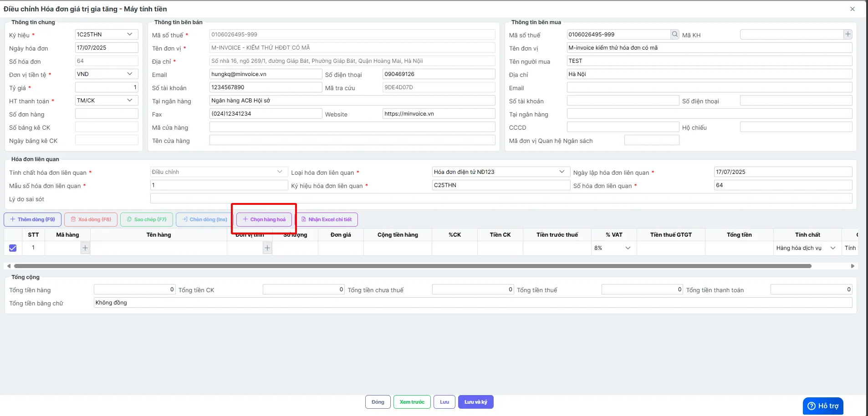
Task: Click the horizontal scrollbar of the items table
Action: pyautogui.click(x=413, y=266)
